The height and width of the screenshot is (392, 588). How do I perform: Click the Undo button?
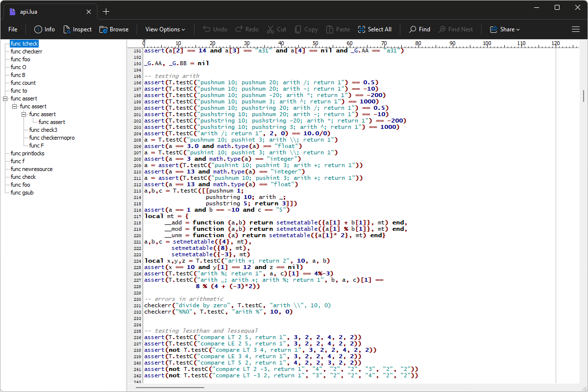point(215,29)
